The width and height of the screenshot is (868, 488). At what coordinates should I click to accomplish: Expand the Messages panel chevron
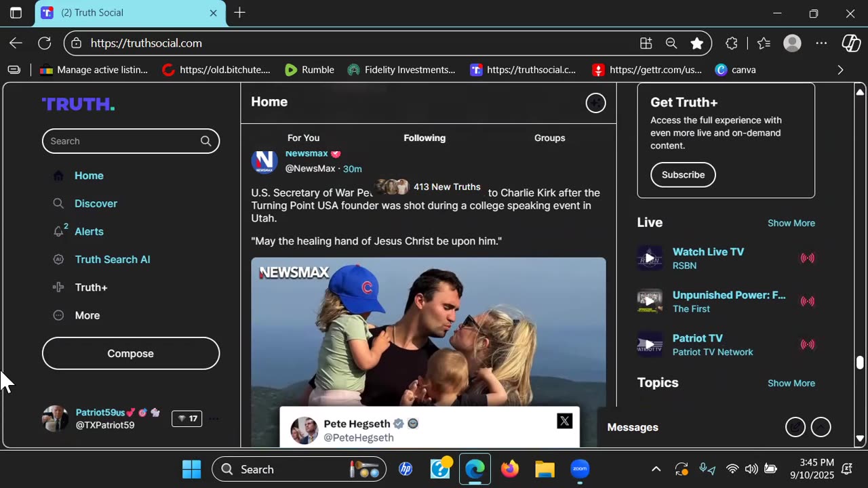821,427
